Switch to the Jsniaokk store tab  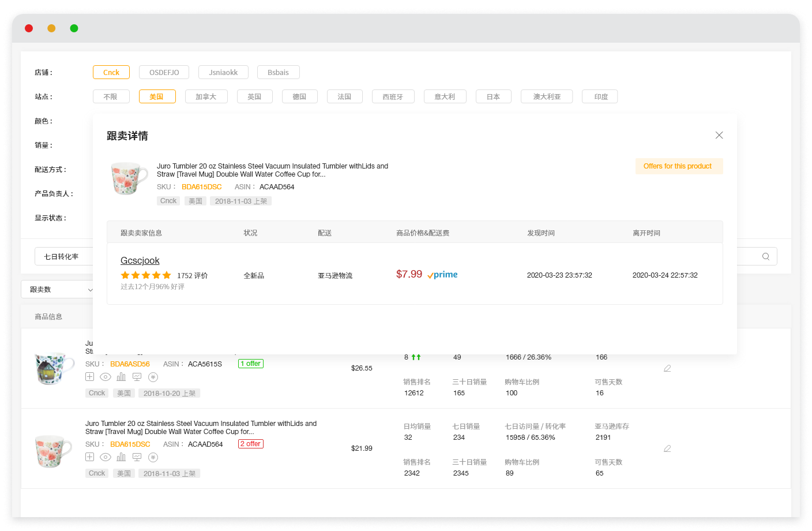click(x=223, y=73)
